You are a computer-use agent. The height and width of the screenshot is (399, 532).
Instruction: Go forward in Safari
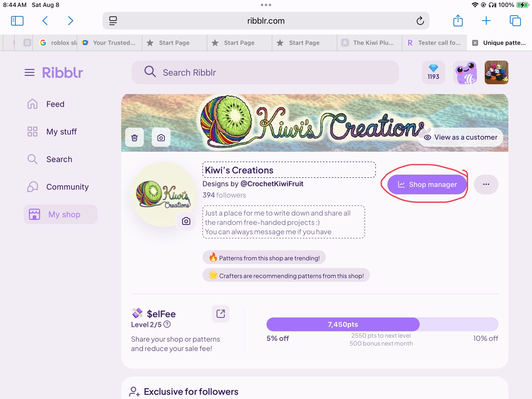point(70,21)
